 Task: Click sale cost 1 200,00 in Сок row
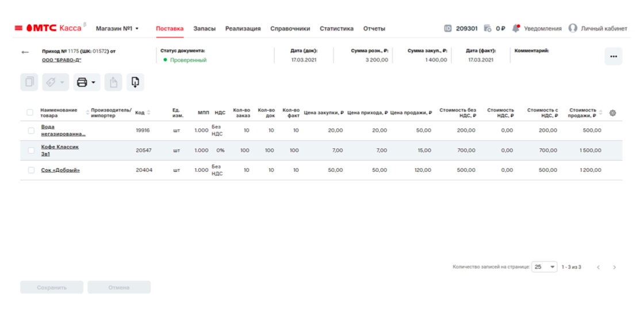590,170
